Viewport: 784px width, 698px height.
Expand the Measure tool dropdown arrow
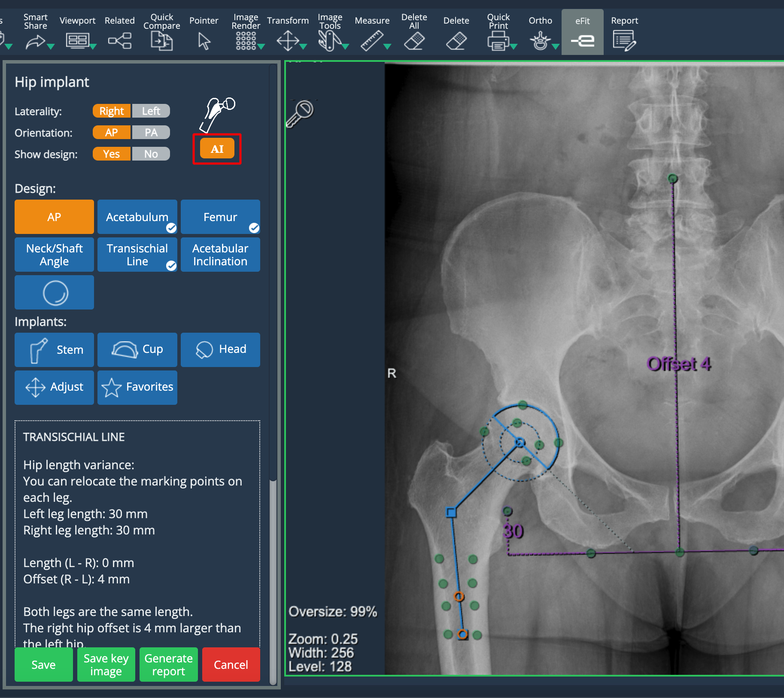coord(387,46)
